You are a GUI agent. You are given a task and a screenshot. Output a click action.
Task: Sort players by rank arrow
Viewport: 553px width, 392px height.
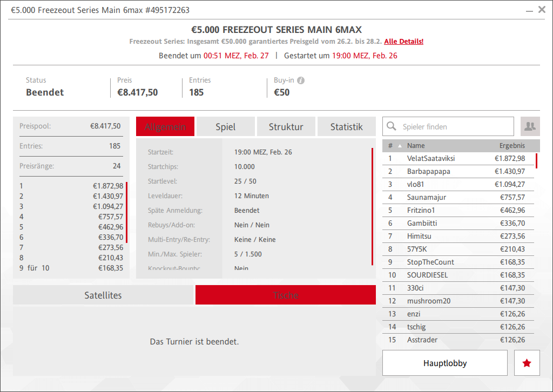tap(400, 146)
